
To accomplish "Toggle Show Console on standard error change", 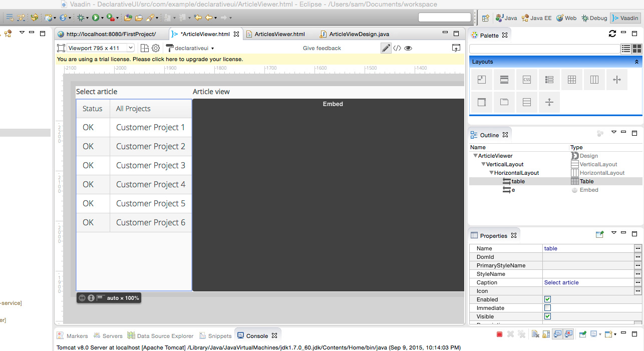I will [x=568, y=334].
